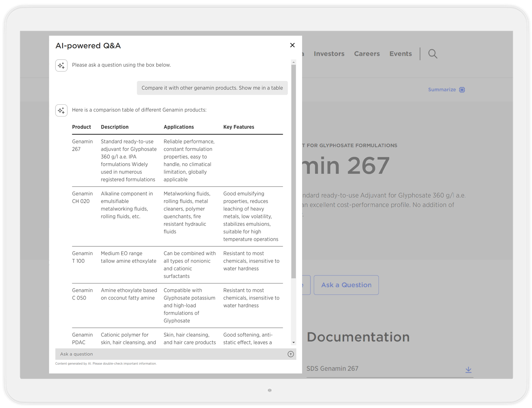
Task: Click the Genamin T 100 'Resistant to most chemicals' cell
Action: (x=251, y=261)
